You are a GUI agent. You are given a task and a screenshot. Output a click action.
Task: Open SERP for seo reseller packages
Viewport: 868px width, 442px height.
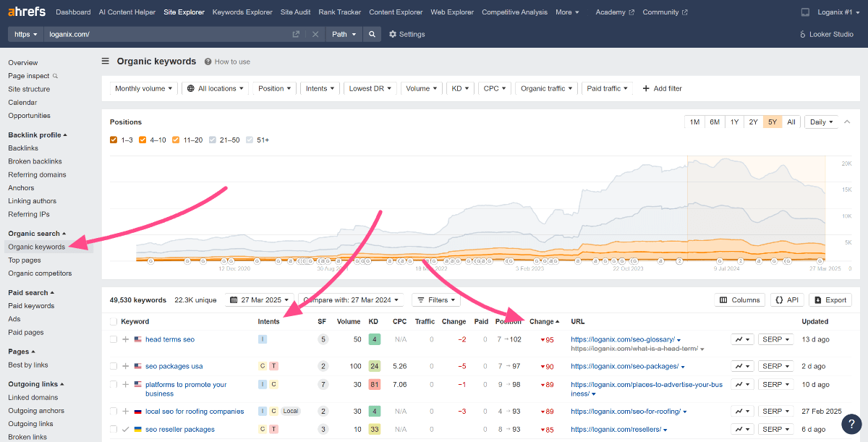[x=775, y=429]
